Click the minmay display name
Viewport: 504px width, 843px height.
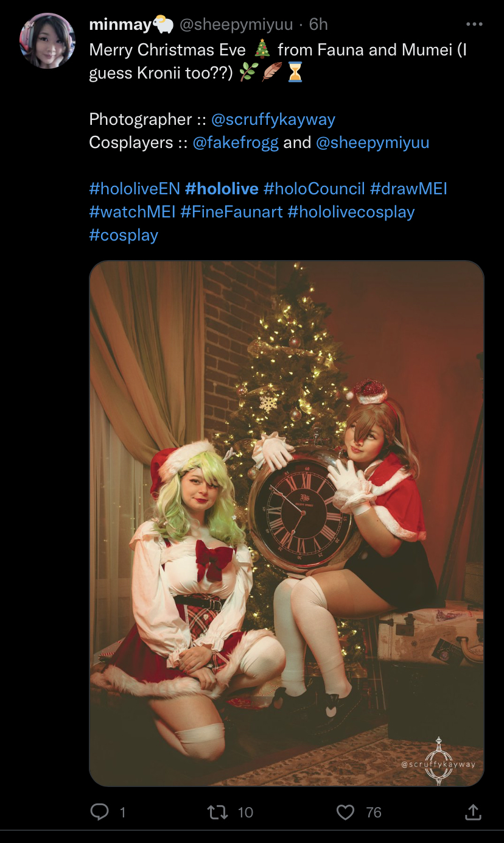click(120, 24)
